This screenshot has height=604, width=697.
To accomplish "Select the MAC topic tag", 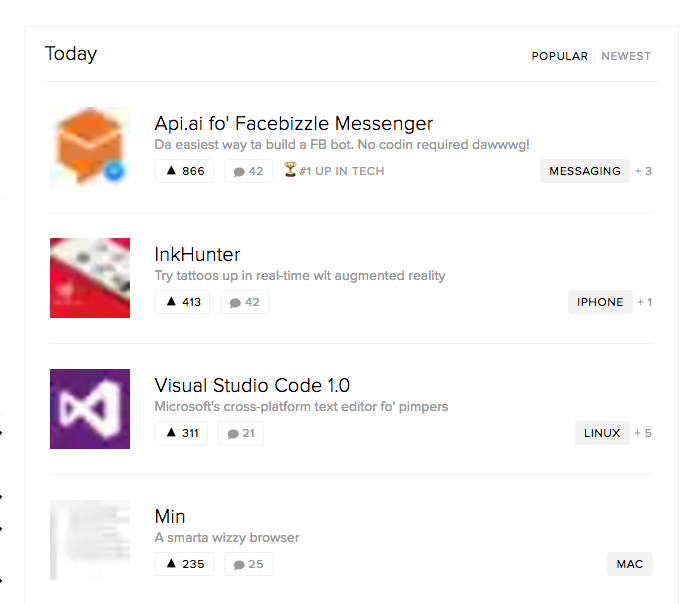I will point(630,564).
